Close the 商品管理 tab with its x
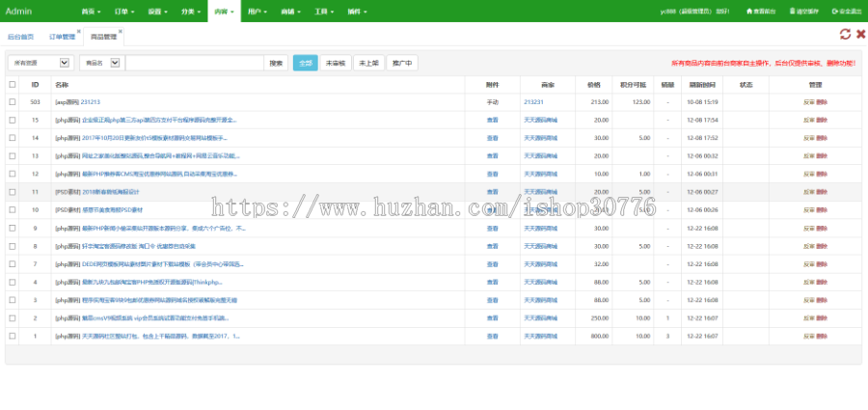The image size is (868, 410). click(121, 31)
